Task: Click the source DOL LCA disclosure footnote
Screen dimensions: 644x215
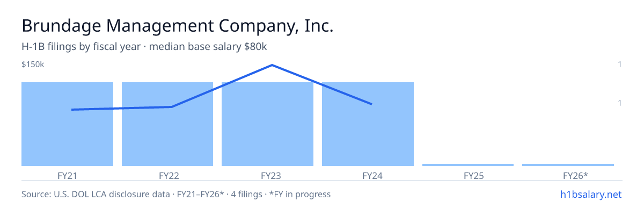Action: coord(176,194)
